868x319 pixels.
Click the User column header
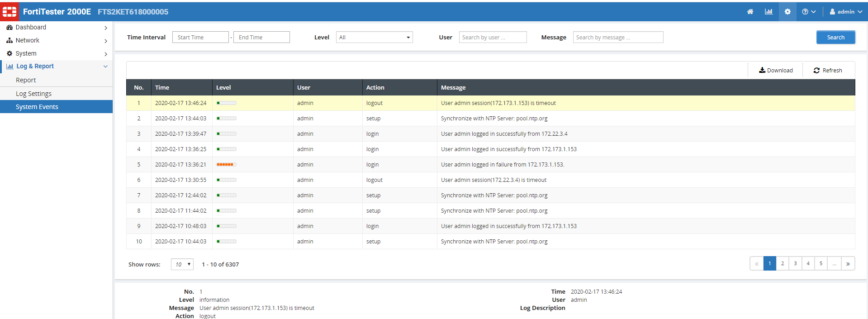pos(328,87)
